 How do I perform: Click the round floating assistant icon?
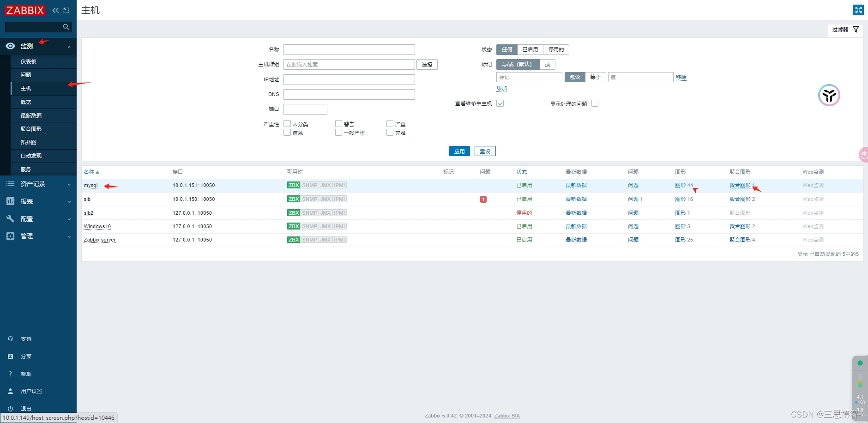point(829,96)
